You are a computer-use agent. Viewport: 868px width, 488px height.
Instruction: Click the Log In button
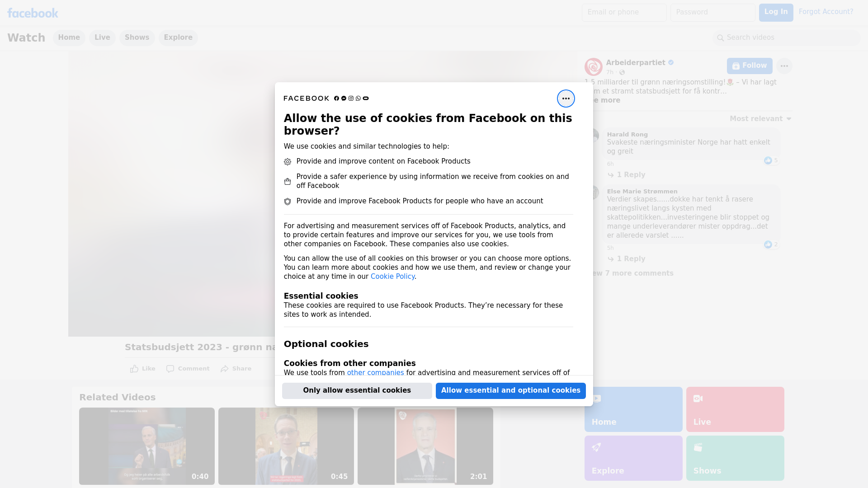[x=776, y=12]
